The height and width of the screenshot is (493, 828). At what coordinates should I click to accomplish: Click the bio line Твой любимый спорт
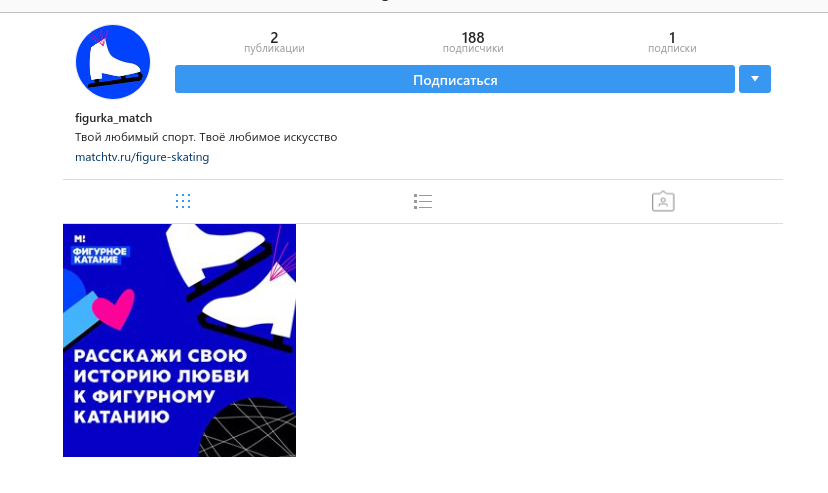tap(206, 137)
